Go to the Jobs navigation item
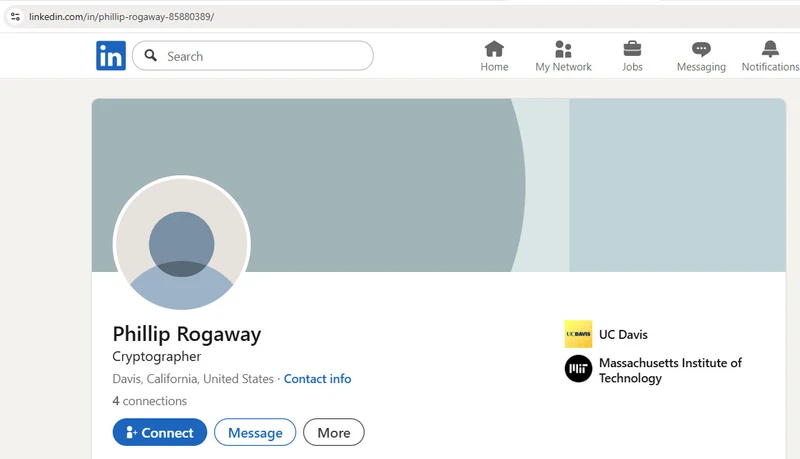Screen dimensions: 800x459 point(632,56)
